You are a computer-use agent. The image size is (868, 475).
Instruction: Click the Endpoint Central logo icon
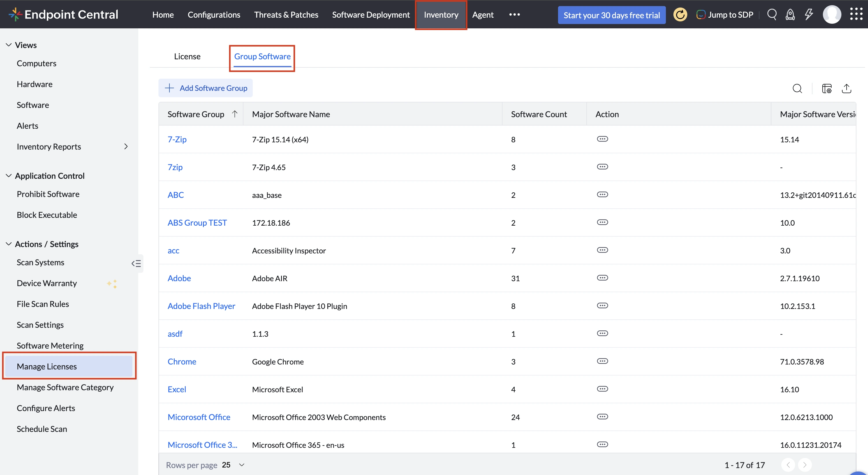[15, 14]
